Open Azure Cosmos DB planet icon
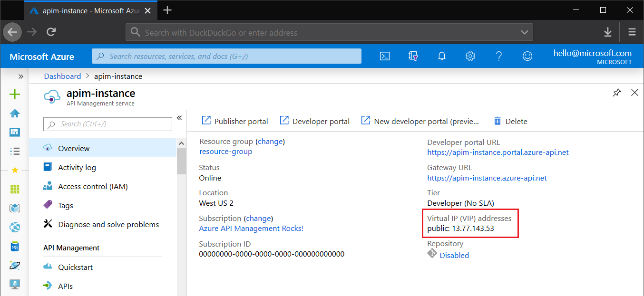The width and height of the screenshot is (644, 296). [15, 265]
